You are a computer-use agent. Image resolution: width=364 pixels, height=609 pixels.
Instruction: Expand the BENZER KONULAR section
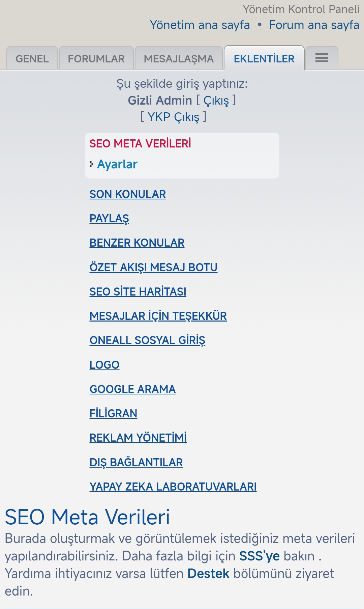(x=137, y=243)
